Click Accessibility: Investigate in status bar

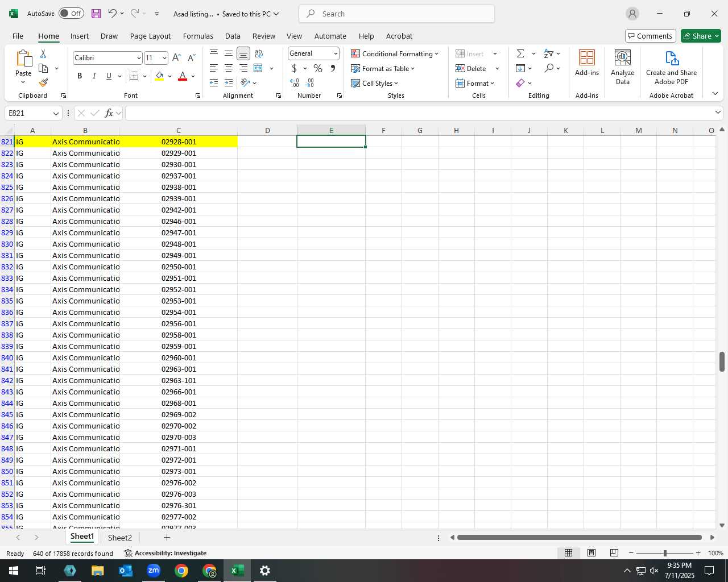click(166, 553)
